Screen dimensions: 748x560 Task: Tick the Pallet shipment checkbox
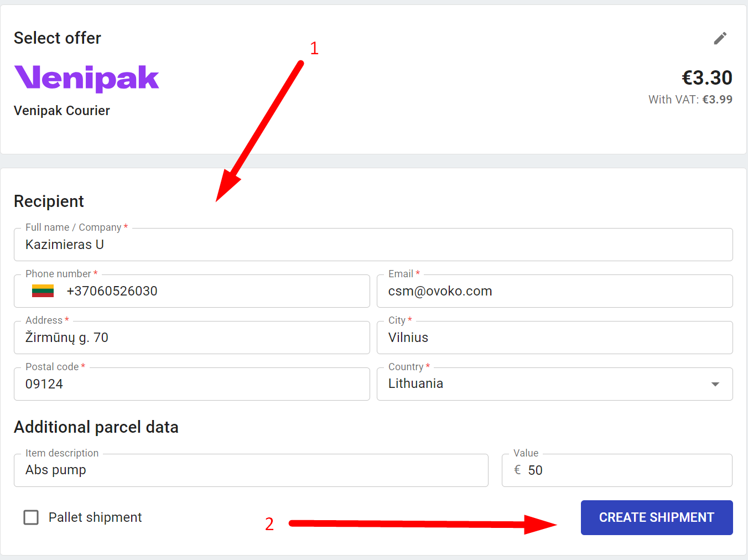(31, 517)
